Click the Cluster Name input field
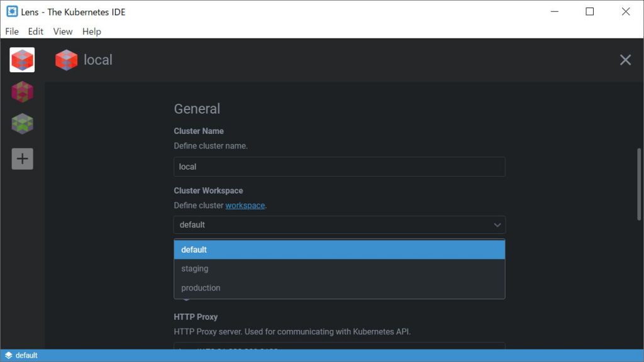644x362 pixels. point(339,167)
